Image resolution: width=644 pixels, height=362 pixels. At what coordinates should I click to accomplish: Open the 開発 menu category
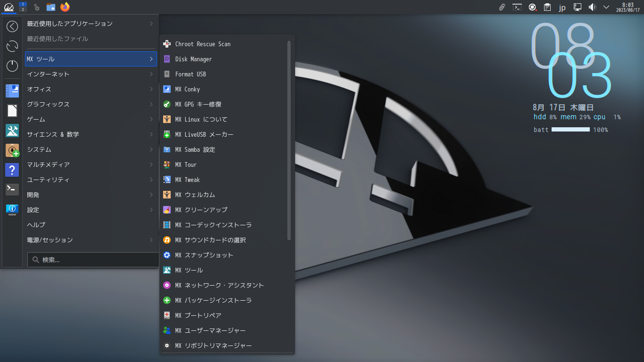tap(91, 195)
